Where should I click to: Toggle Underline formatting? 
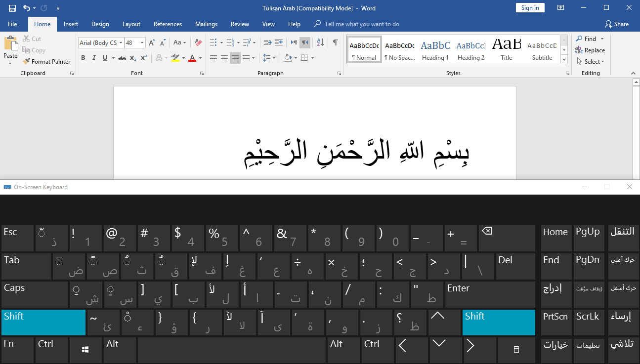[105, 58]
